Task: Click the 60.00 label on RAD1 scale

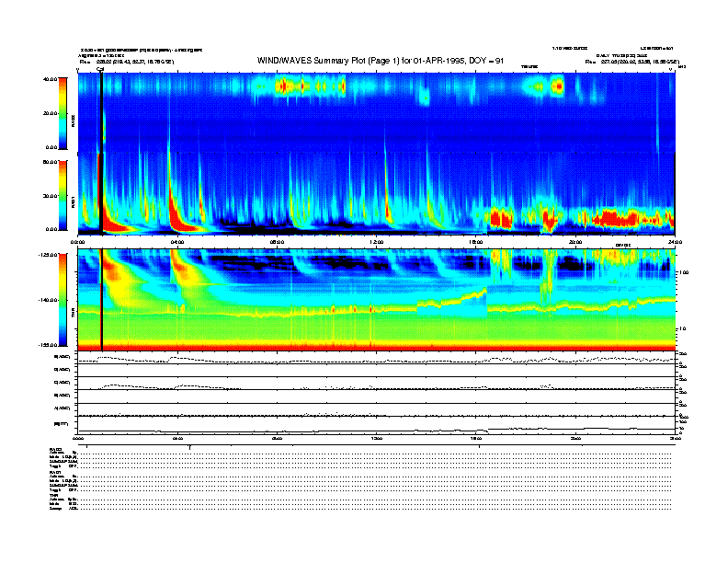Action: 51,162
